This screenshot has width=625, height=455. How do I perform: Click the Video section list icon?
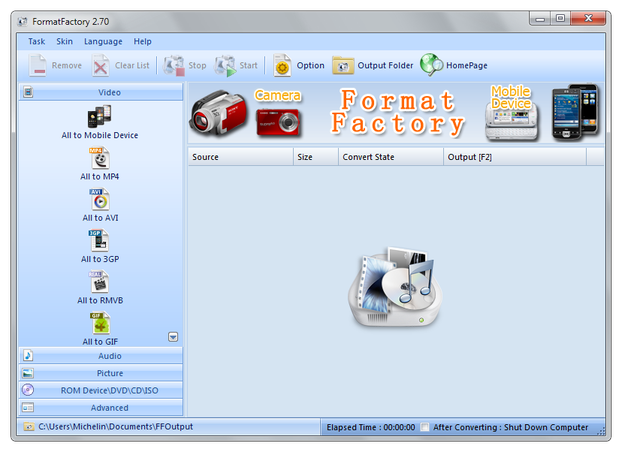click(x=28, y=92)
